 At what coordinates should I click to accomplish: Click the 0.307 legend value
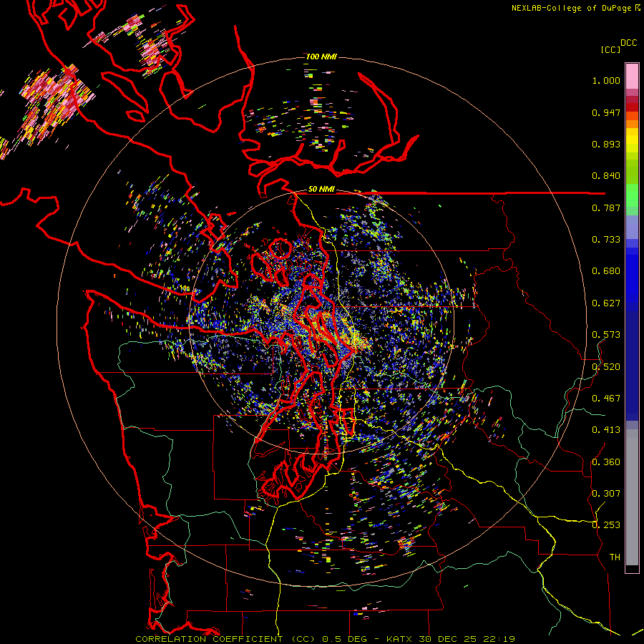606,494
